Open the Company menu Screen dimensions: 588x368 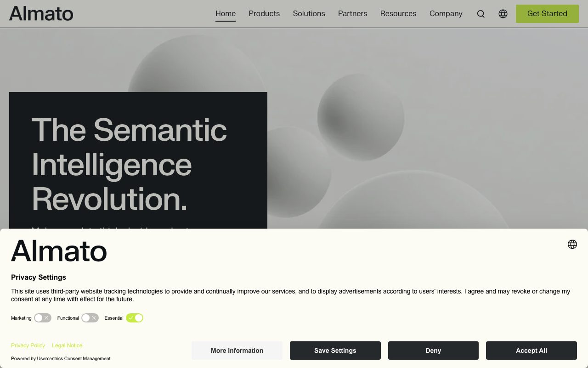tap(446, 14)
